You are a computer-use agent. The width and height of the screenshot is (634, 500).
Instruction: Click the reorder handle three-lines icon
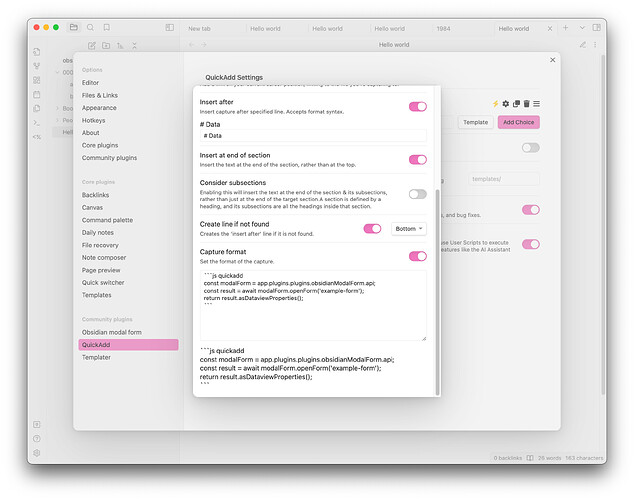[x=537, y=104]
